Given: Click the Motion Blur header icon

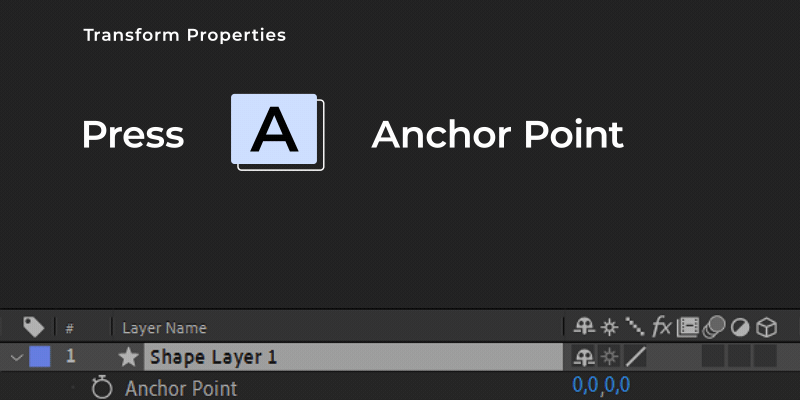Looking at the screenshot, I should (x=714, y=327).
